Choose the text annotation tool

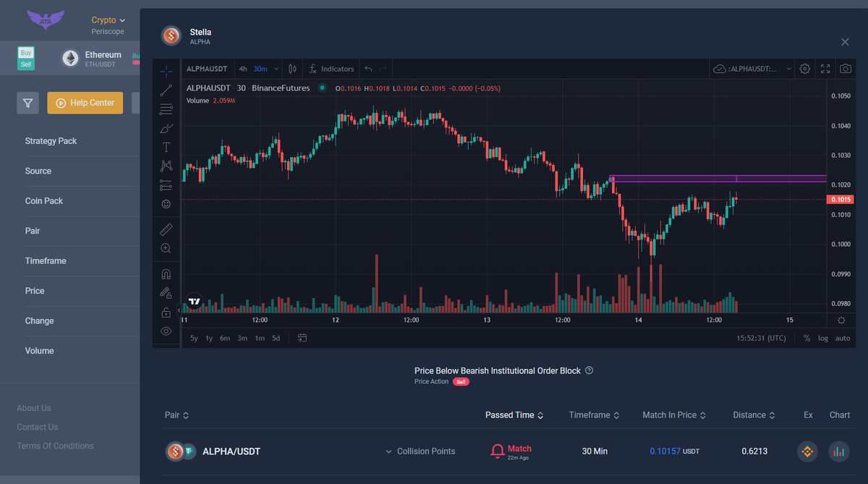pos(166,147)
